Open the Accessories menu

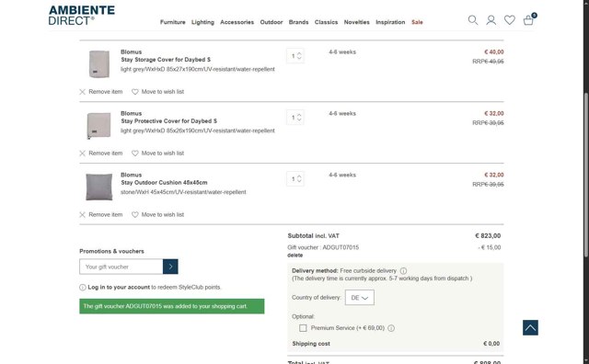point(237,22)
